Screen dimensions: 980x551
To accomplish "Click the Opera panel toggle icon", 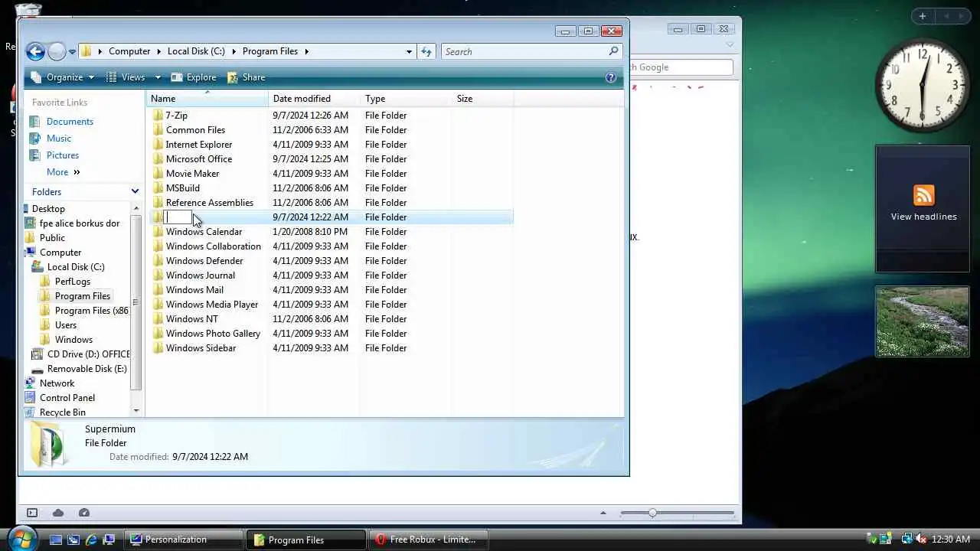I will tap(32, 513).
